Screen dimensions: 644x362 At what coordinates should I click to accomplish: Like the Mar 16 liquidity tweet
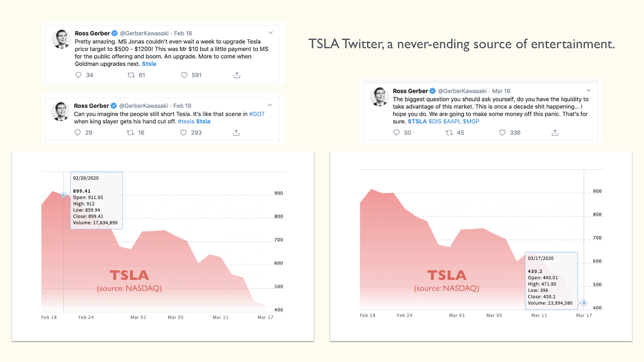point(502,133)
